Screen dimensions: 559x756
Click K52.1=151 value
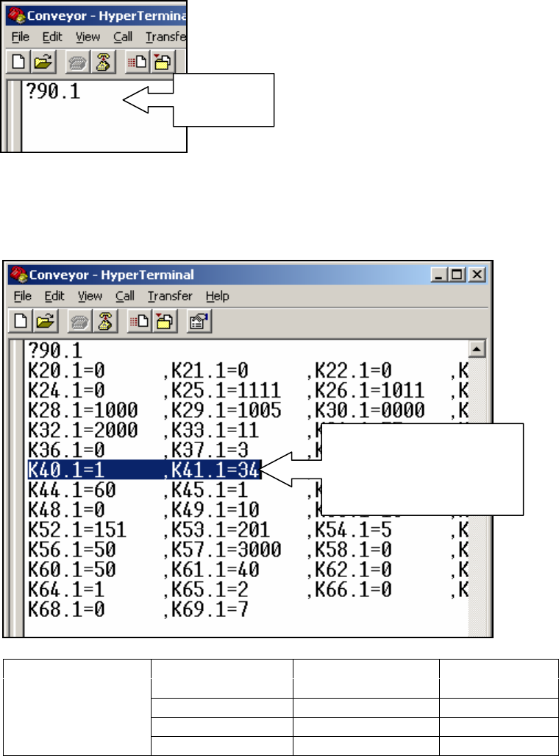coord(77,530)
